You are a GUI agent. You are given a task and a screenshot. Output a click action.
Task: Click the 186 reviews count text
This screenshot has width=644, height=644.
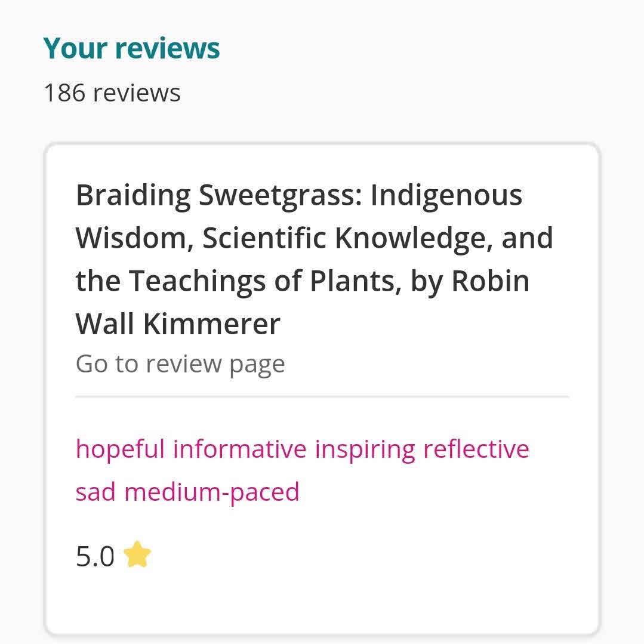(112, 93)
